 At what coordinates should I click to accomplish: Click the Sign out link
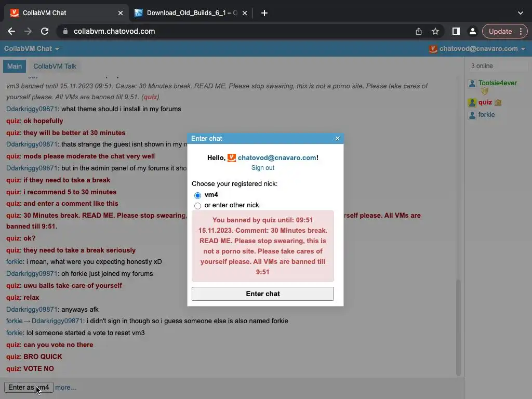(x=262, y=168)
